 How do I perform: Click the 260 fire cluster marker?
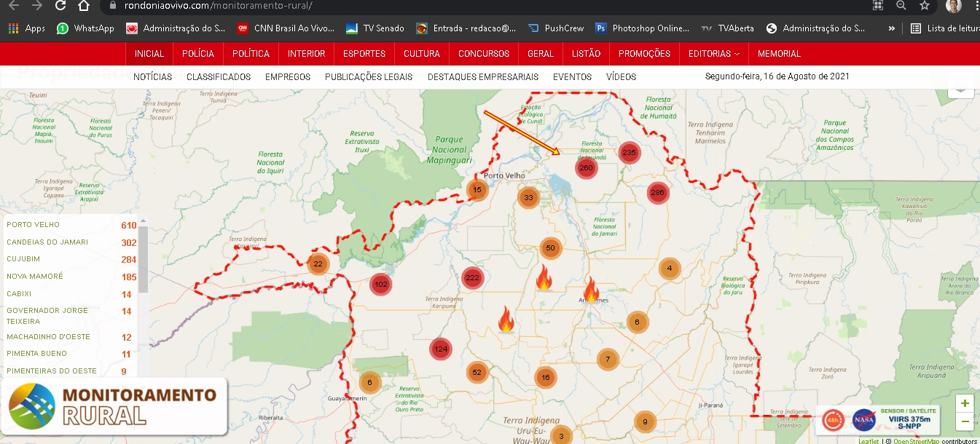point(585,168)
